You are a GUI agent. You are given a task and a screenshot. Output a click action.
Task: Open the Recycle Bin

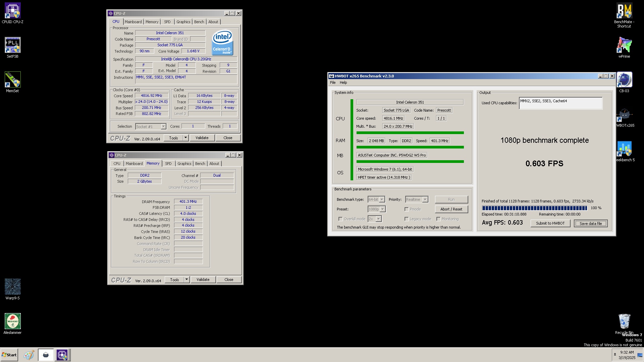pyautogui.click(x=624, y=323)
